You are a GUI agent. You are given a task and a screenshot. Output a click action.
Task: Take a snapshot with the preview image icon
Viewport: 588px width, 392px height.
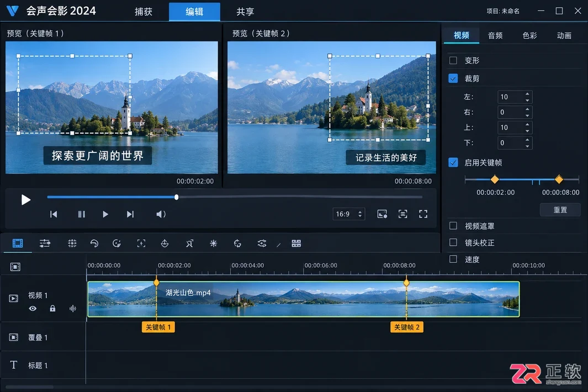pyautogui.click(x=382, y=214)
